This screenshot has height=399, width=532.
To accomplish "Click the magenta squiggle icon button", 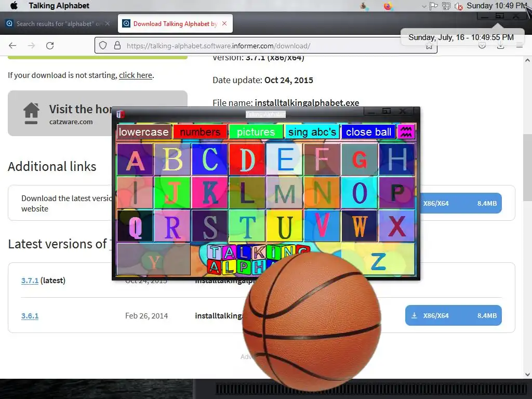I will pyautogui.click(x=406, y=132).
